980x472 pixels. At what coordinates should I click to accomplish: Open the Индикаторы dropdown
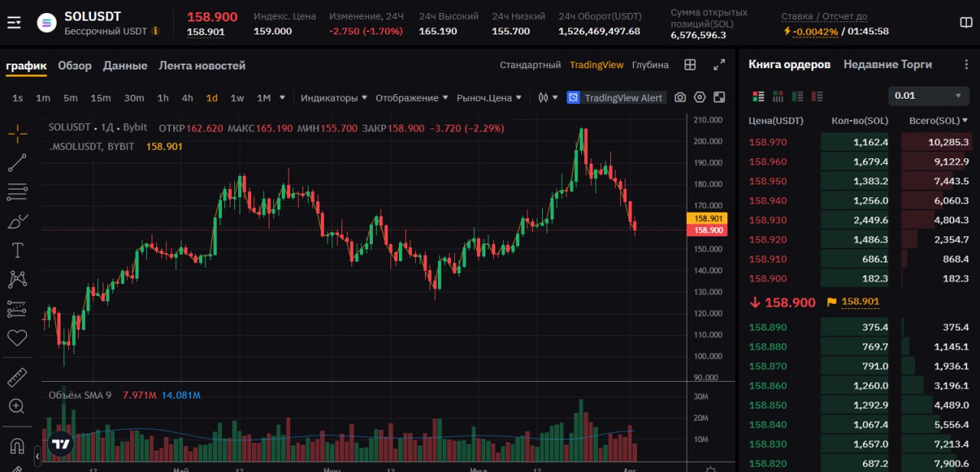334,98
